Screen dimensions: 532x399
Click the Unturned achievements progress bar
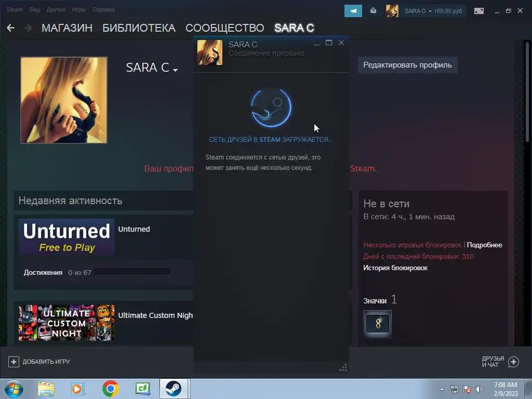(x=132, y=272)
